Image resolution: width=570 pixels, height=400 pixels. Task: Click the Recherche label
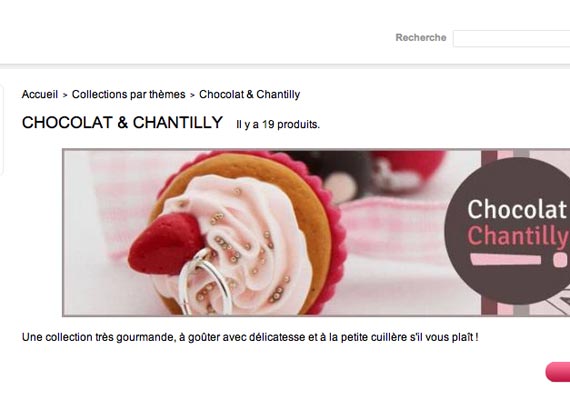(421, 37)
